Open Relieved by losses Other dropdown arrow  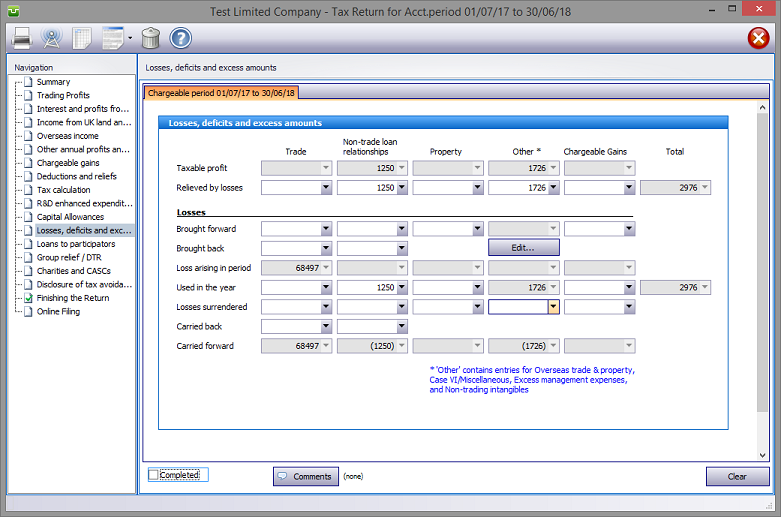point(553,187)
